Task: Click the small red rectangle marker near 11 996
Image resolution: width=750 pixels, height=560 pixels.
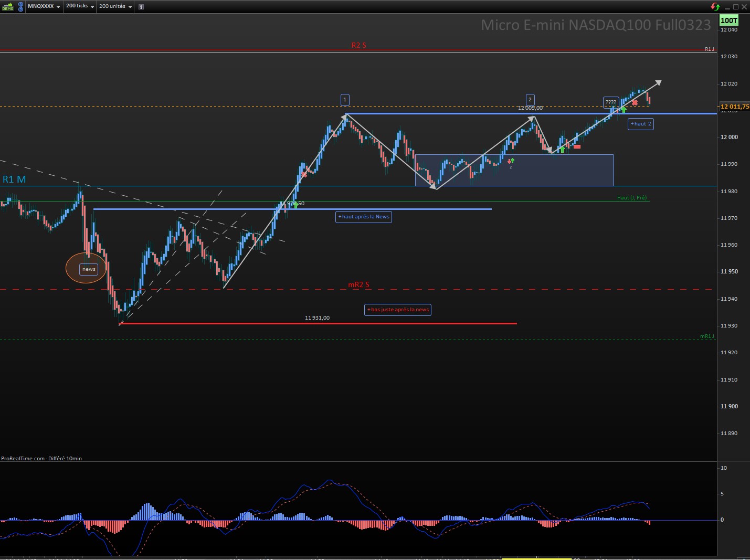Action: pos(577,146)
